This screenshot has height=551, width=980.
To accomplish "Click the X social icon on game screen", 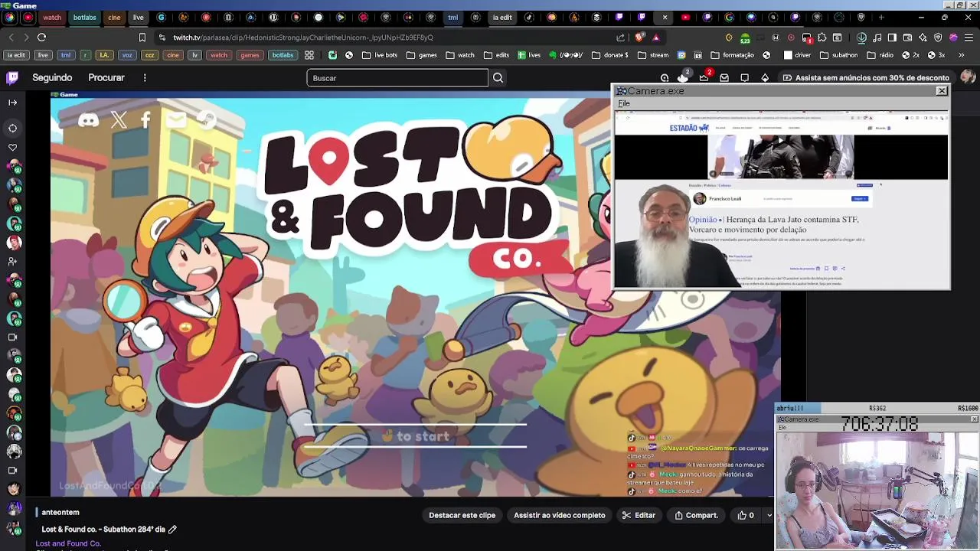I will pos(119,119).
